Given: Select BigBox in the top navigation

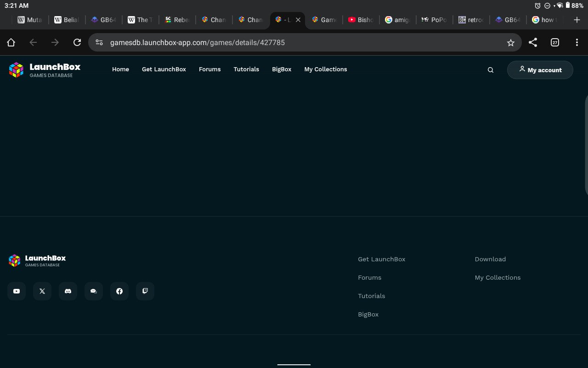Looking at the screenshot, I should point(282,69).
